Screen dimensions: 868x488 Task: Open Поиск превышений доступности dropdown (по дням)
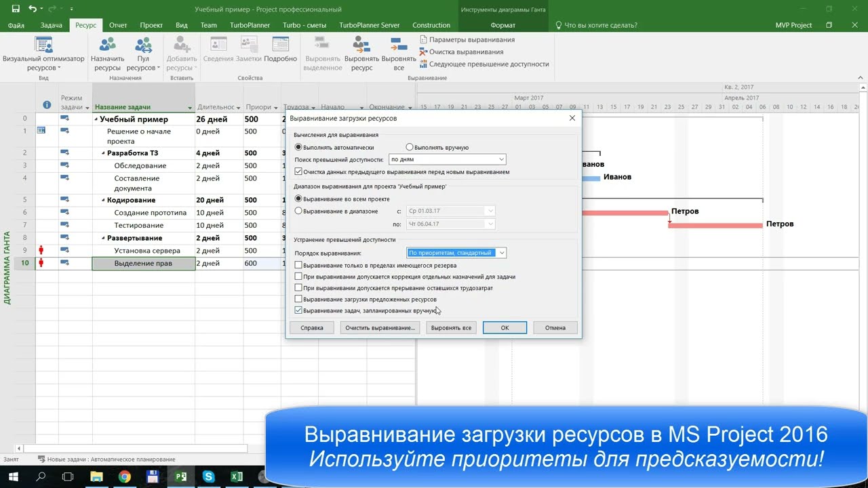pos(448,159)
